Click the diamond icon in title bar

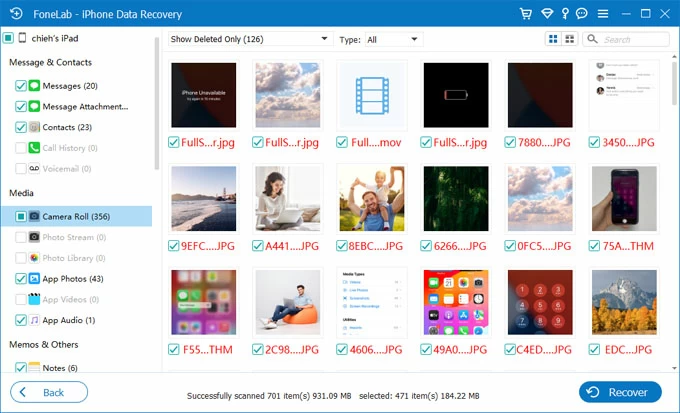tap(546, 13)
